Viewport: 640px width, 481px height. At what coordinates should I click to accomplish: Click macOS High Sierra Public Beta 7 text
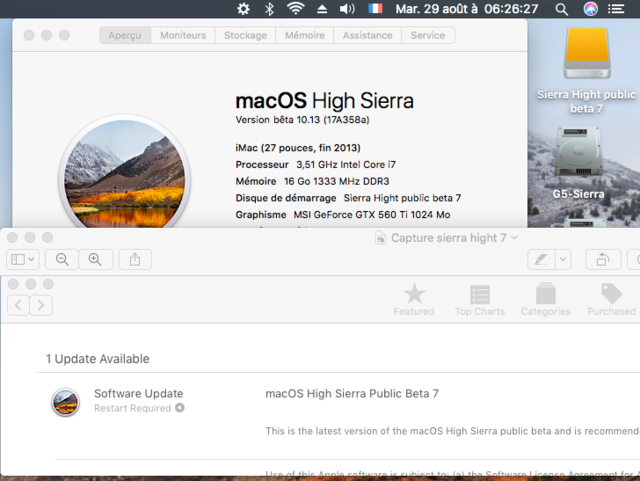coord(352,394)
